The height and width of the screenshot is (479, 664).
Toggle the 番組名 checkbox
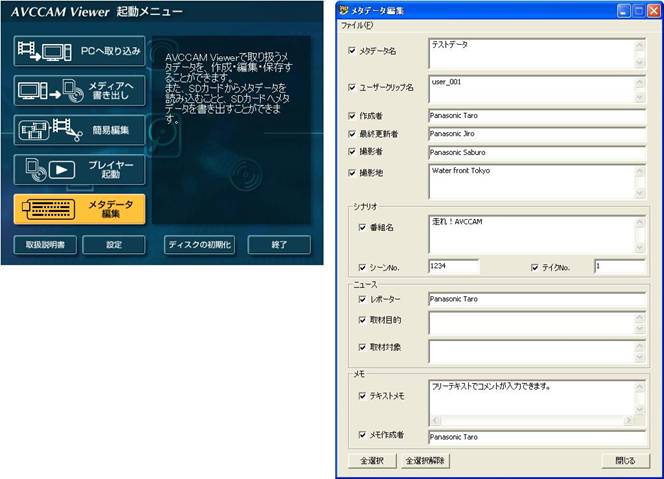coord(362,227)
